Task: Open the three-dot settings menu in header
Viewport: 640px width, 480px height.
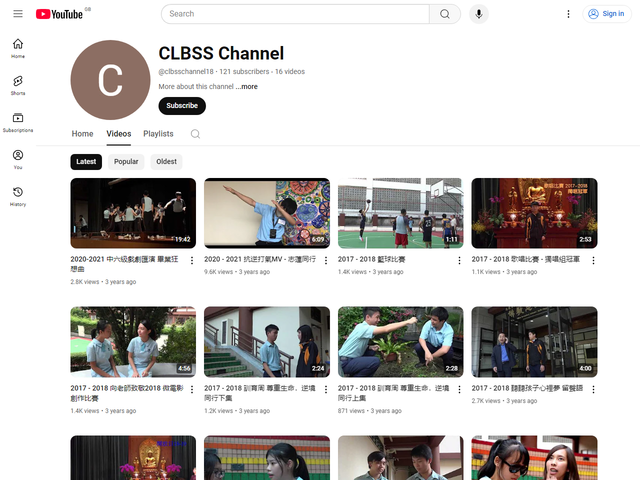Action: (x=569, y=14)
